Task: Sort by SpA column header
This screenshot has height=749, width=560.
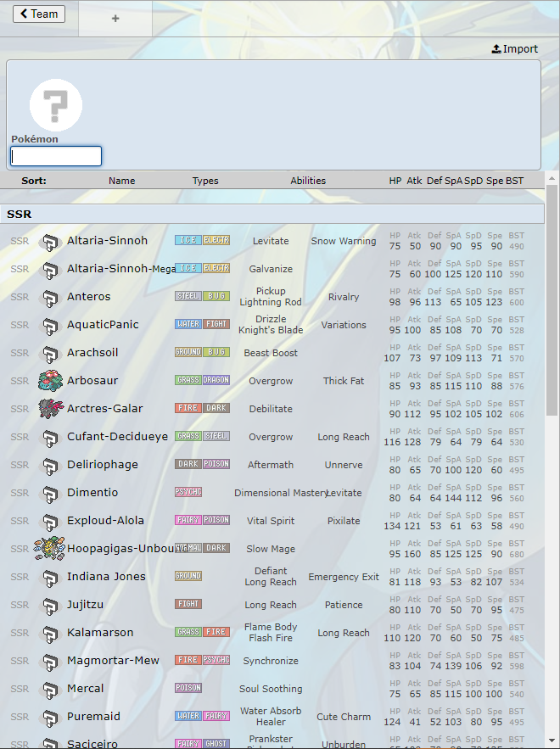Action: (453, 181)
